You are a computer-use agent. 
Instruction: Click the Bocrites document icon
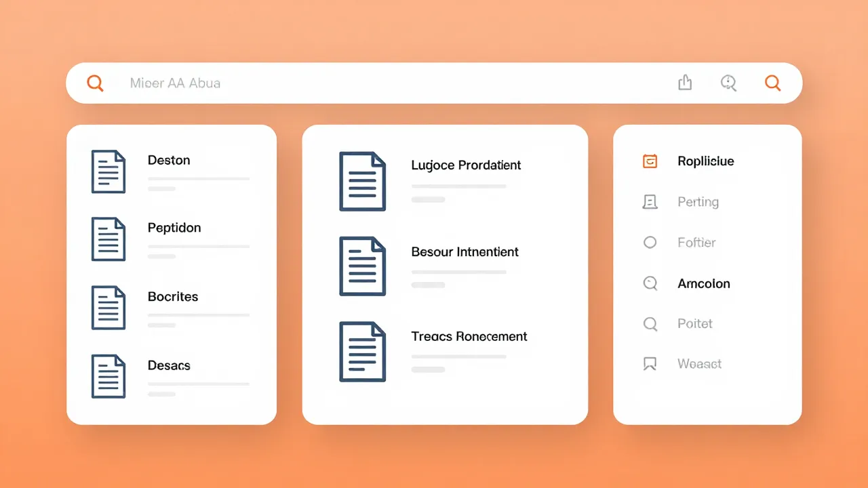tap(108, 308)
